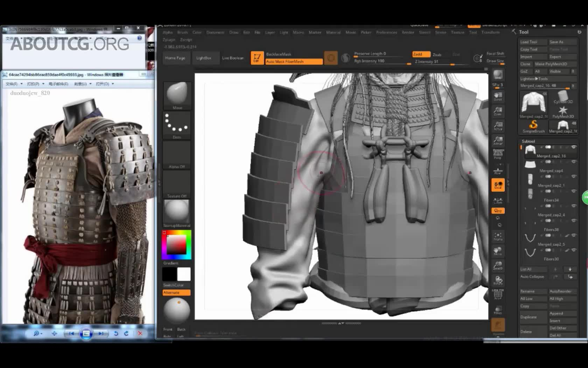Open LightBox browser
Viewport: 588px width, 368px height.
(x=204, y=58)
